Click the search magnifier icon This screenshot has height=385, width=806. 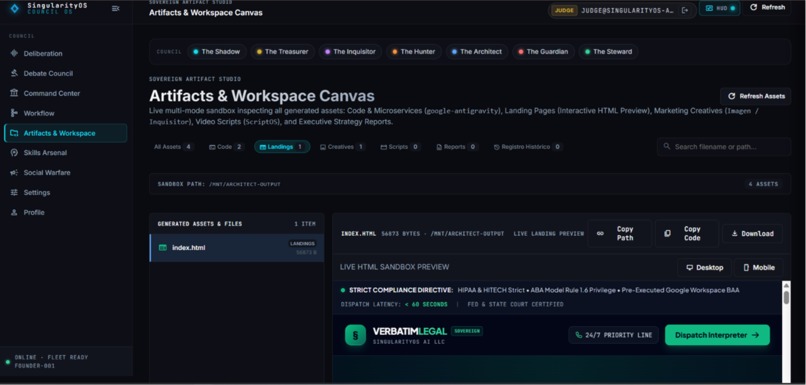(667, 146)
